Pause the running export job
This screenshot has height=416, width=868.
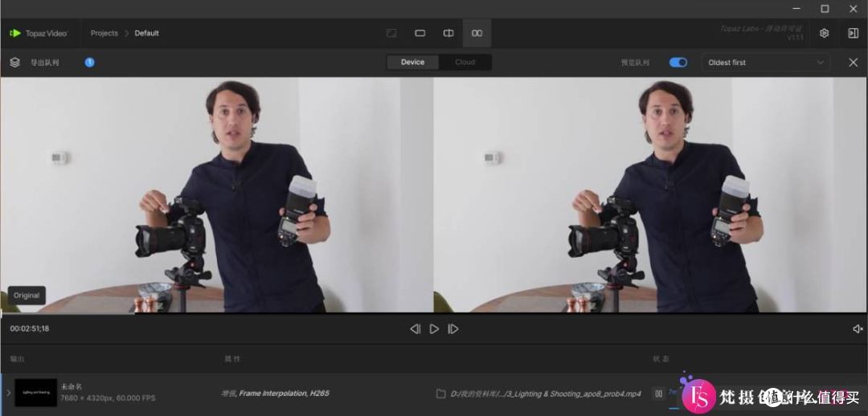[x=658, y=394]
